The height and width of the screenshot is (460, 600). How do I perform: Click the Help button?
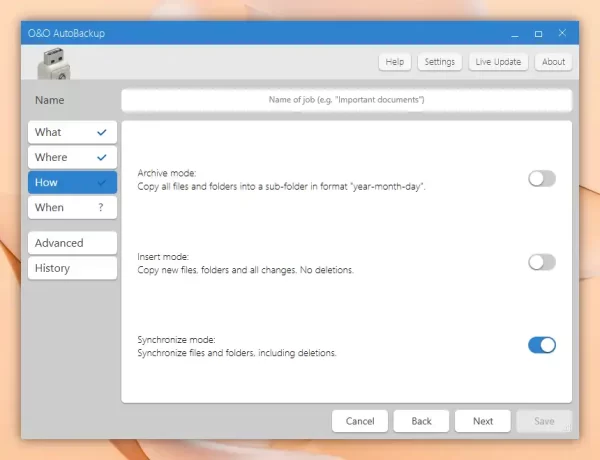coord(395,62)
